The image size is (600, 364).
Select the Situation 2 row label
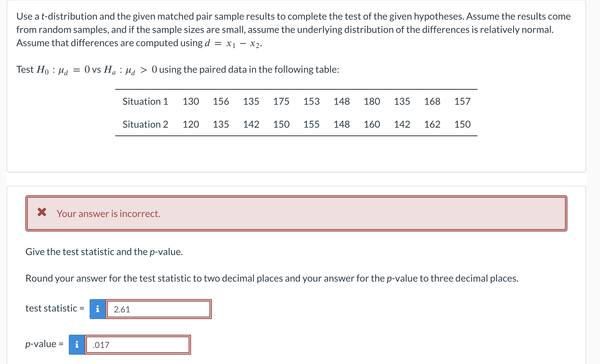tap(145, 124)
